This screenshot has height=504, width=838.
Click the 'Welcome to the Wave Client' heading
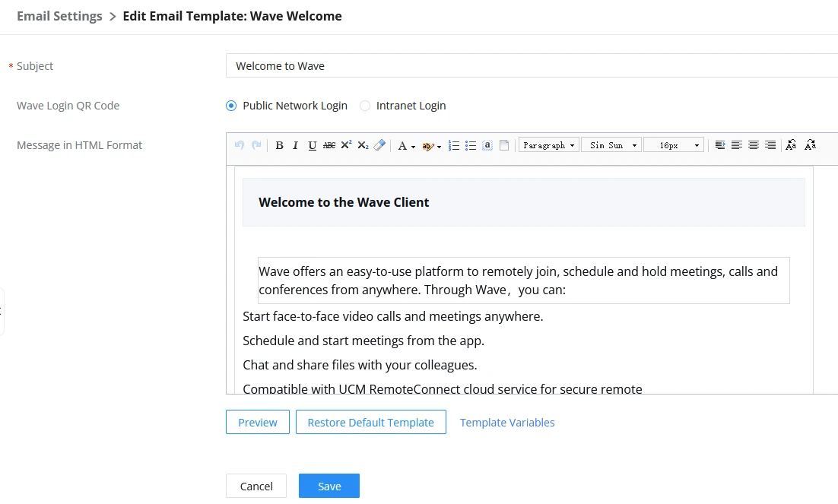tap(344, 202)
